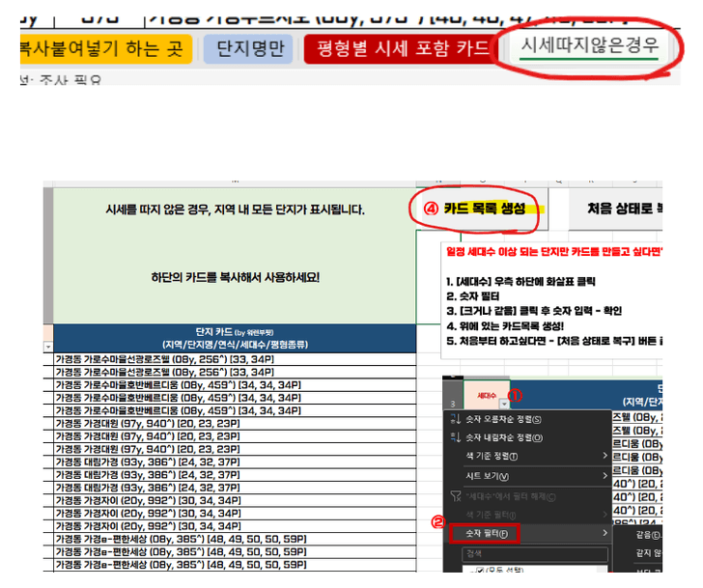Select first 가로수마을호반베르디움 (08y, 459^) row
This screenshot has width=703, height=588.
point(235,385)
